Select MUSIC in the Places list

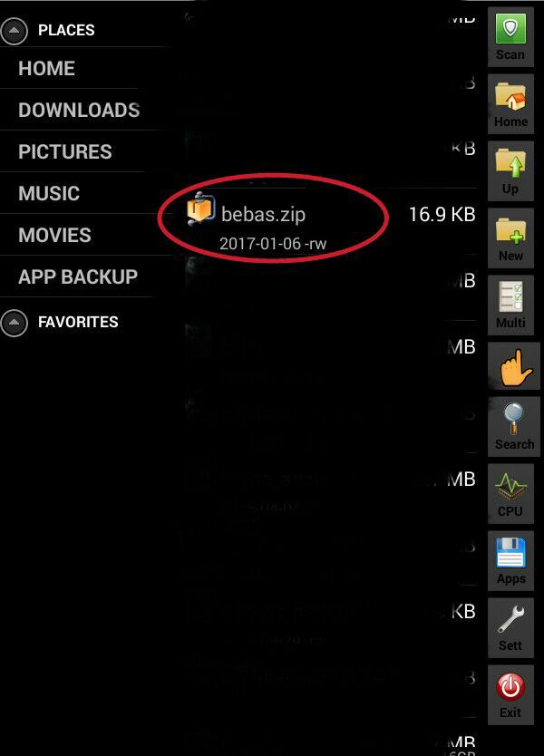click(49, 193)
